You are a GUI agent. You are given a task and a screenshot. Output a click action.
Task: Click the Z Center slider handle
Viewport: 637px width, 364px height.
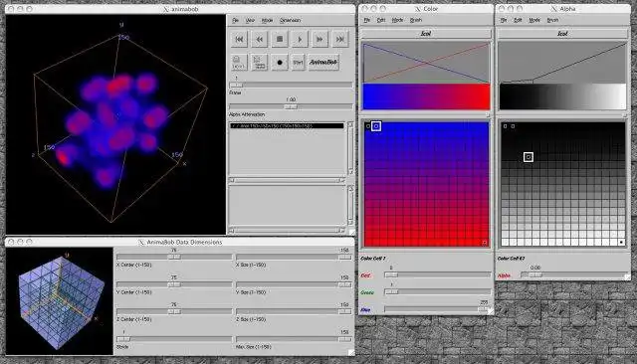(174, 311)
